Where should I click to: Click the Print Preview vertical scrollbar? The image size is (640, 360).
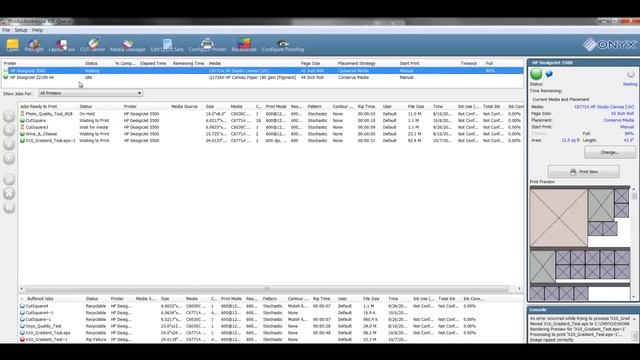point(634,243)
